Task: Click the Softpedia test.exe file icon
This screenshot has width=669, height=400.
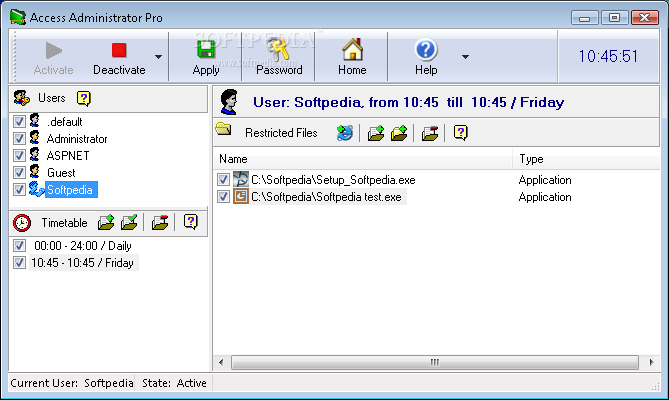Action: (241, 196)
